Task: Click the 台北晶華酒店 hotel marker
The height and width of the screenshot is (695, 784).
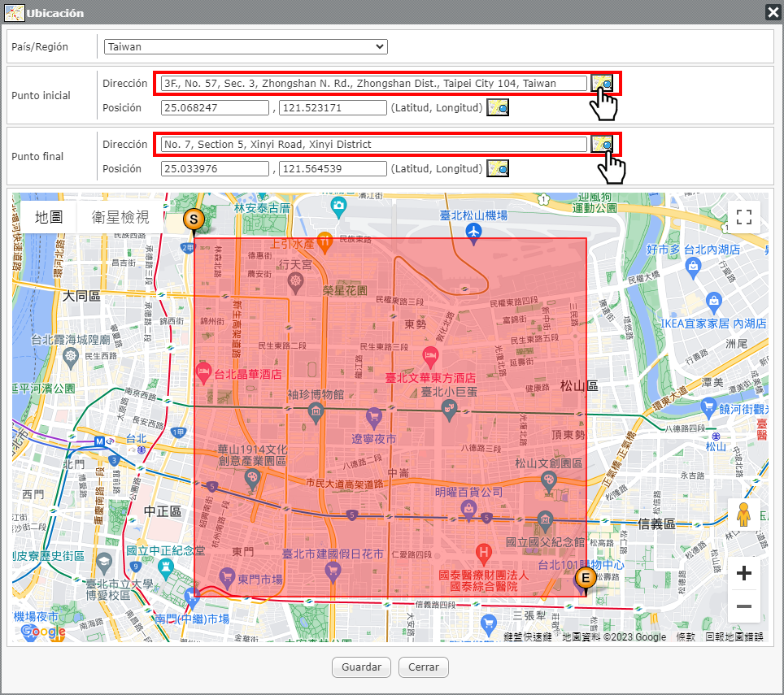Action: 203,373
